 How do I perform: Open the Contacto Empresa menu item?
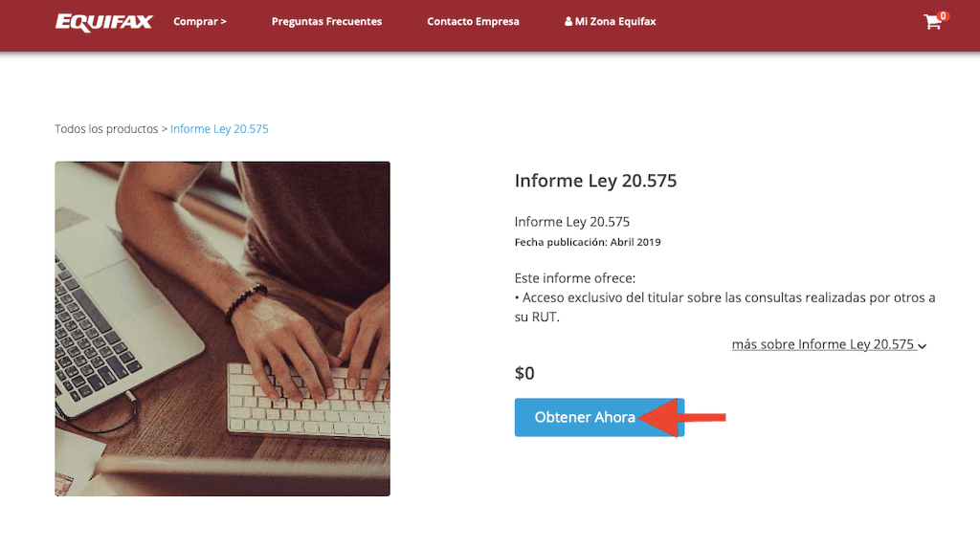tap(473, 21)
